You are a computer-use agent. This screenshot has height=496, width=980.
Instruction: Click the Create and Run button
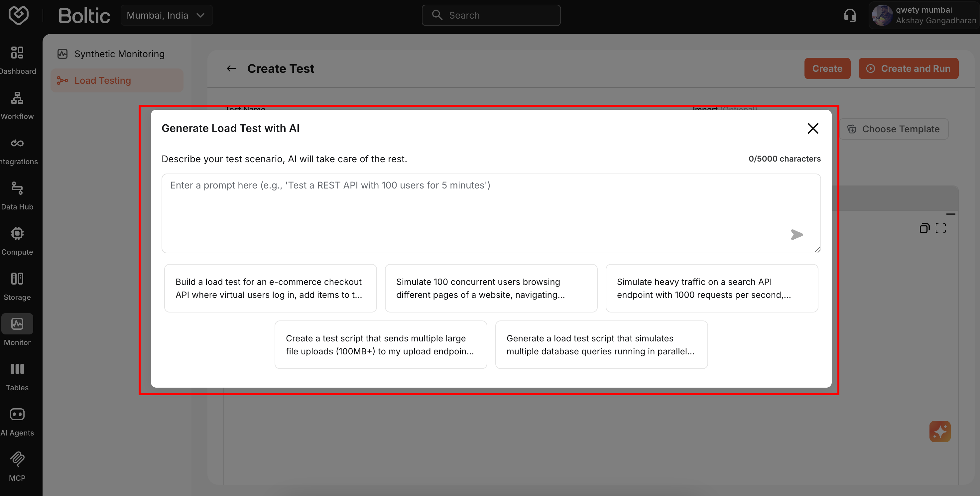909,68
